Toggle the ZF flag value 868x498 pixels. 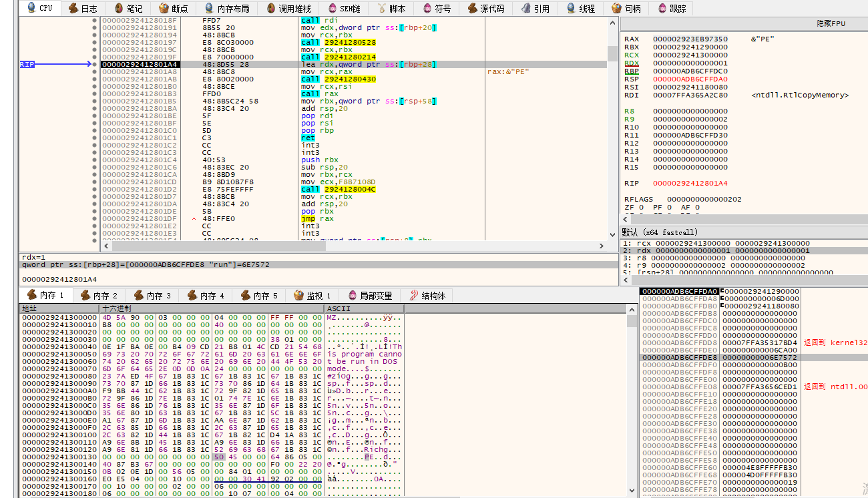(641, 208)
